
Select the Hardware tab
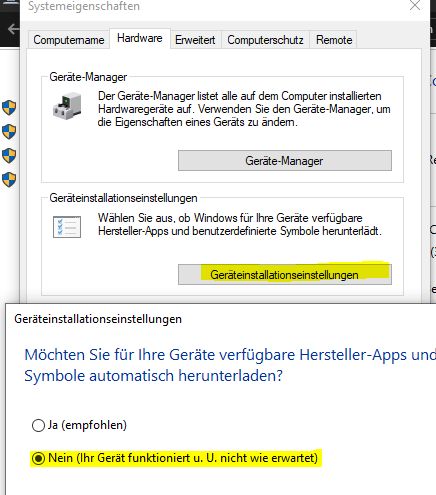point(140,39)
